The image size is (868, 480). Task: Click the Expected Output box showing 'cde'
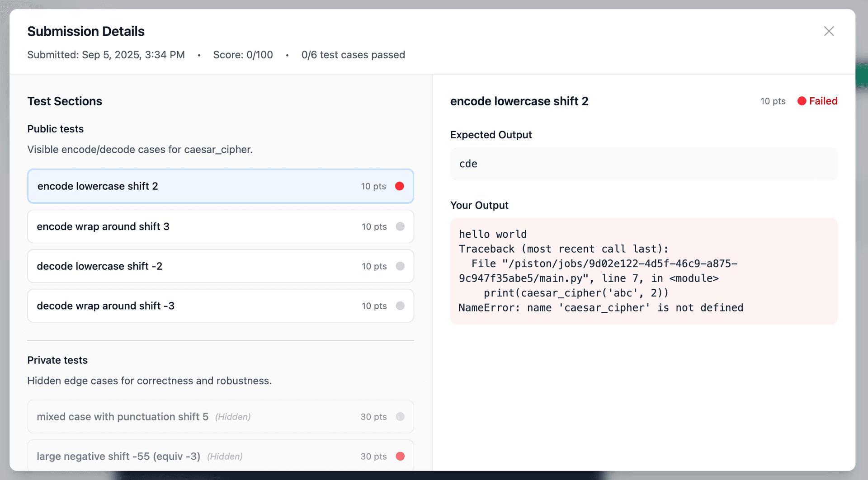[x=643, y=164]
